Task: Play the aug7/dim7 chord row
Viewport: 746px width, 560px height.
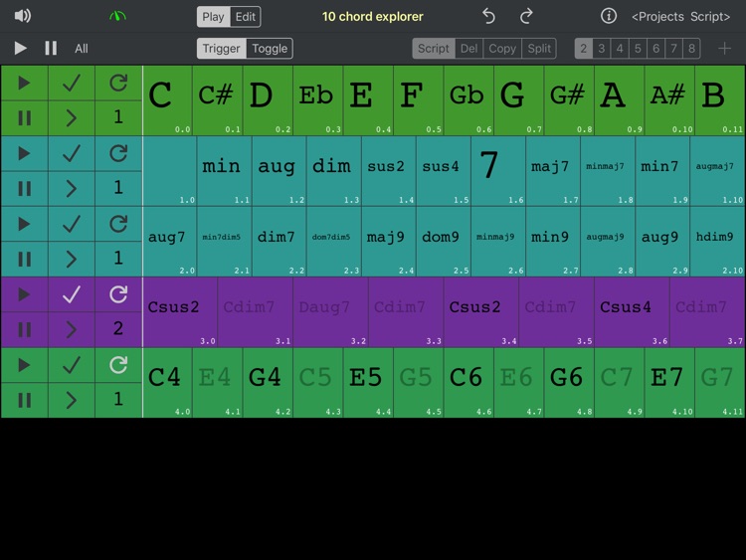Action: click(x=24, y=224)
